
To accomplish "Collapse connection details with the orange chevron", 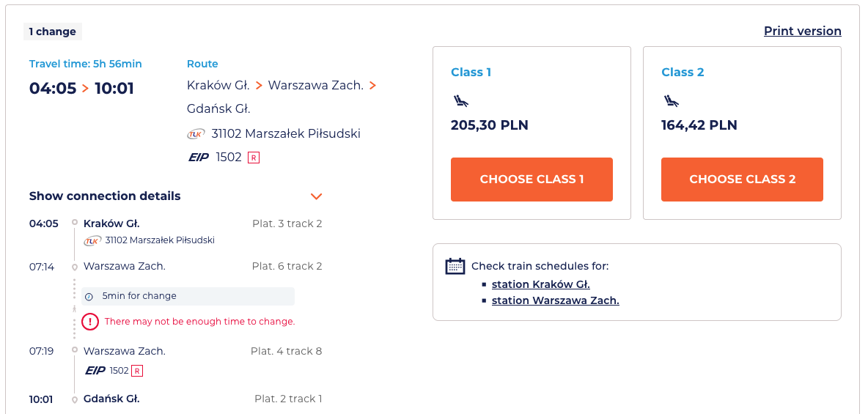I will (316, 196).
